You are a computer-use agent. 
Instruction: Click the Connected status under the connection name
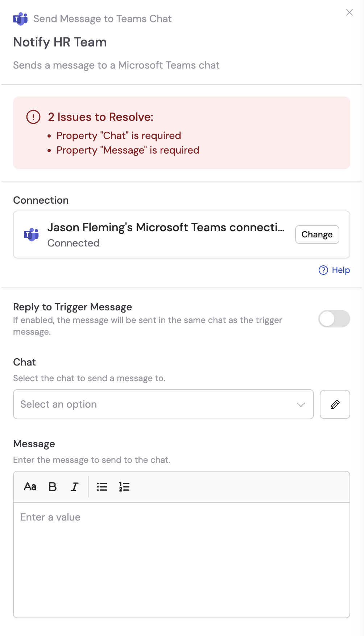pyautogui.click(x=73, y=243)
